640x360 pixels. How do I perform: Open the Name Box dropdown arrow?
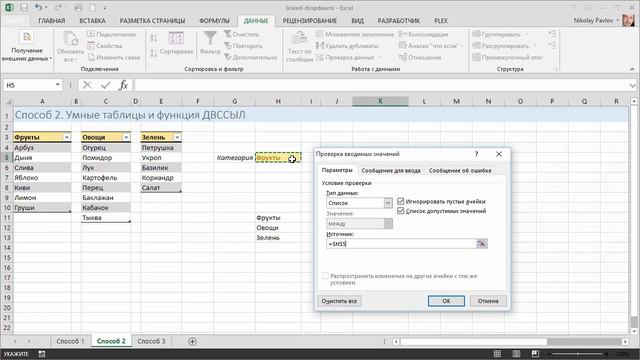tap(58, 85)
